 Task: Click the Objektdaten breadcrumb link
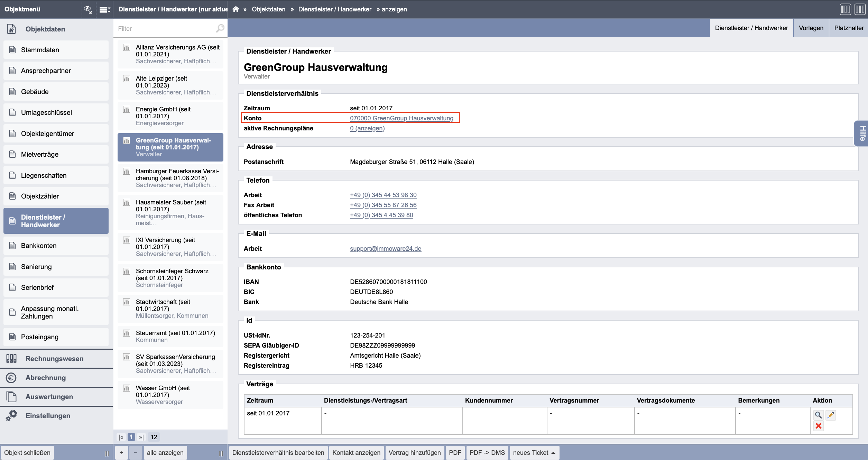(268, 9)
